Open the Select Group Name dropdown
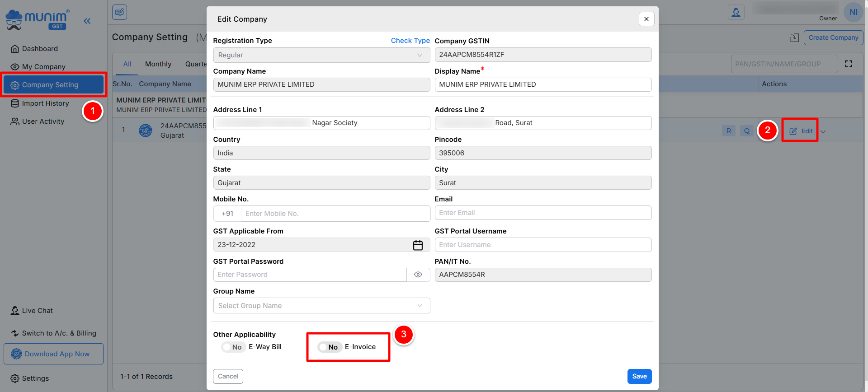The width and height of the screenshot is (868, 392). (x=321, y=306)
